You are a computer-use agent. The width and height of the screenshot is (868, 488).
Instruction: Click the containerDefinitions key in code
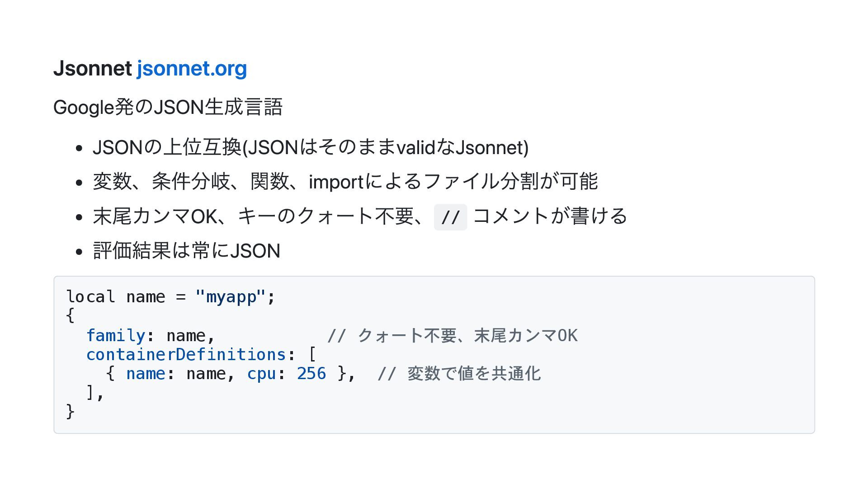[x=186, y=355]
